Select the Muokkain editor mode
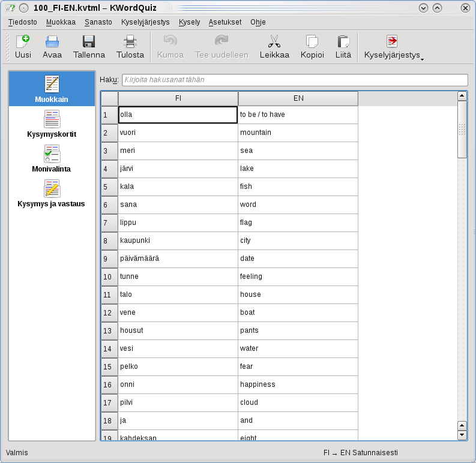The height and width of the screenshot is (463, 476). point(52,89)
